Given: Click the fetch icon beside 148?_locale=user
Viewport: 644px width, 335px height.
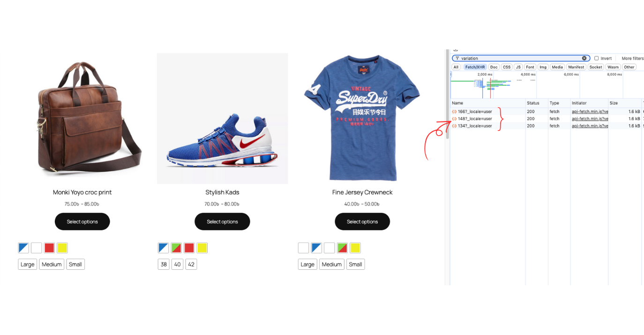Looking at the screenshot, I should [453, 119].
